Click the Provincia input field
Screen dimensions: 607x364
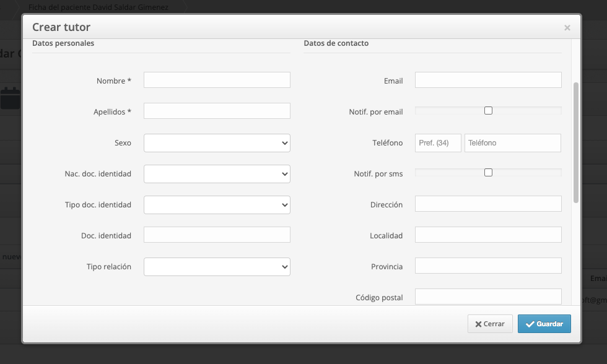pos(488,266)
